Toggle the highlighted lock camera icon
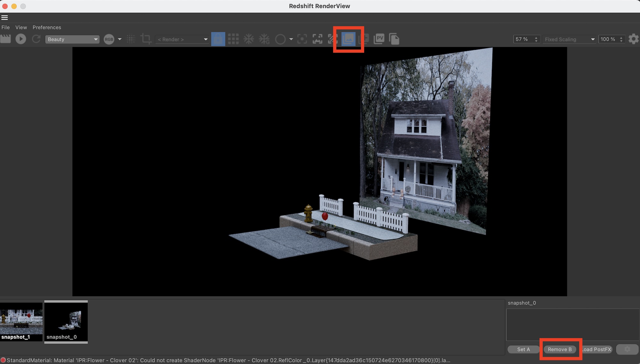Image resolution: width=640 pixels, height=364 pixels. coord(218,39)
